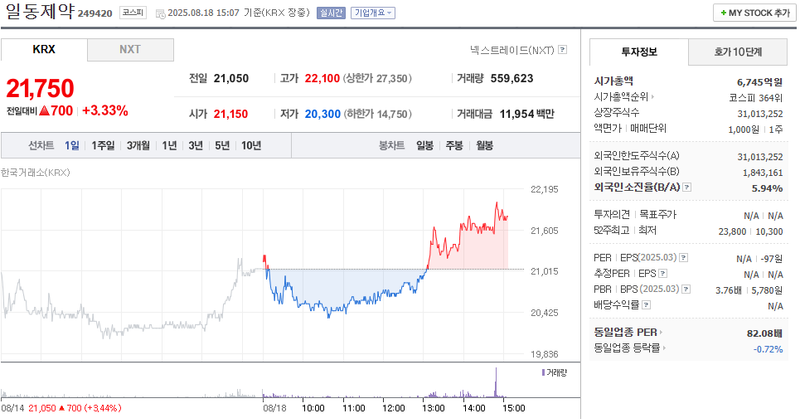
Task: Click help icon beside 추정PER EPS
Action: click(x=663, y=274)
